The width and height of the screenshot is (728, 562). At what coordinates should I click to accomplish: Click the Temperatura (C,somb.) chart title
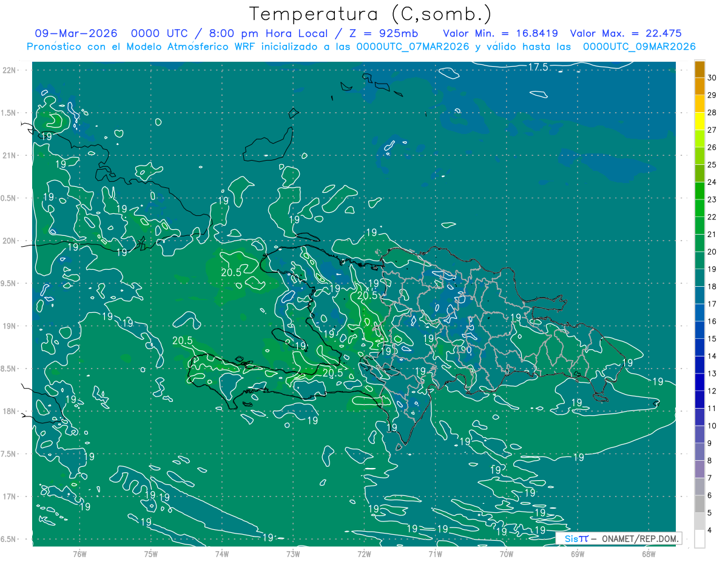pyautogui.click(x=370, y=13)
